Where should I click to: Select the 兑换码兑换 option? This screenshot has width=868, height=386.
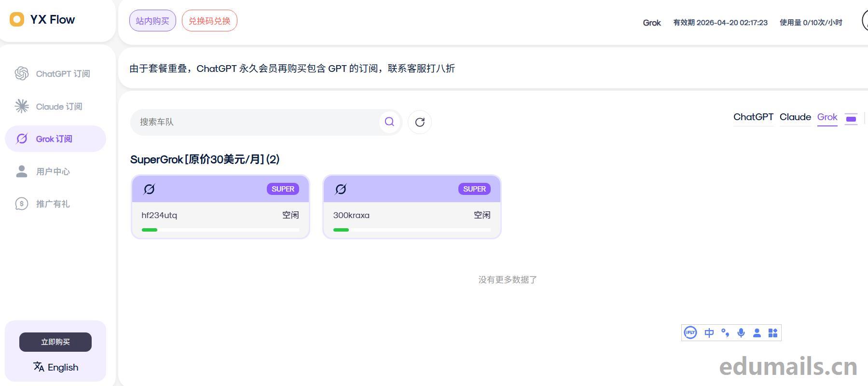pos(209,21)
